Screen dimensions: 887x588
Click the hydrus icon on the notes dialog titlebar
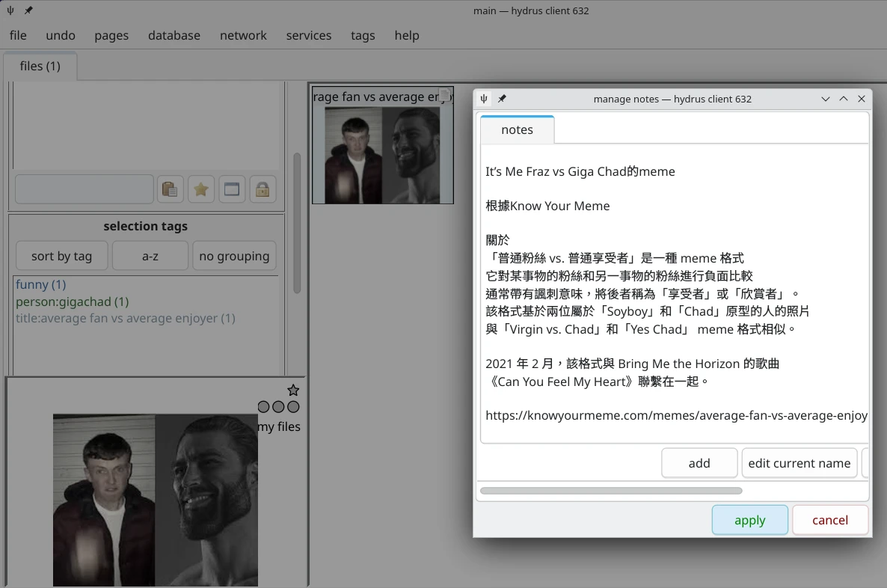point(483,98)
